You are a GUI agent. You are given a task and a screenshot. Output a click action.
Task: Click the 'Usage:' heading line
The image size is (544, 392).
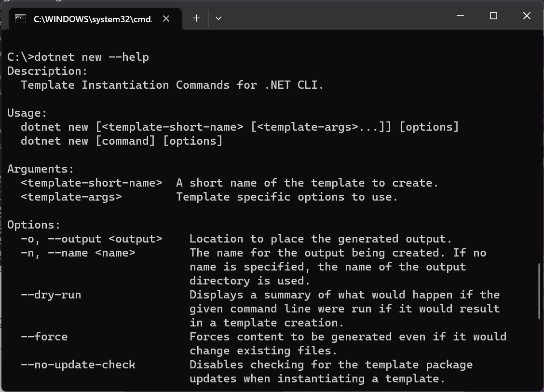tap(27, 113)
